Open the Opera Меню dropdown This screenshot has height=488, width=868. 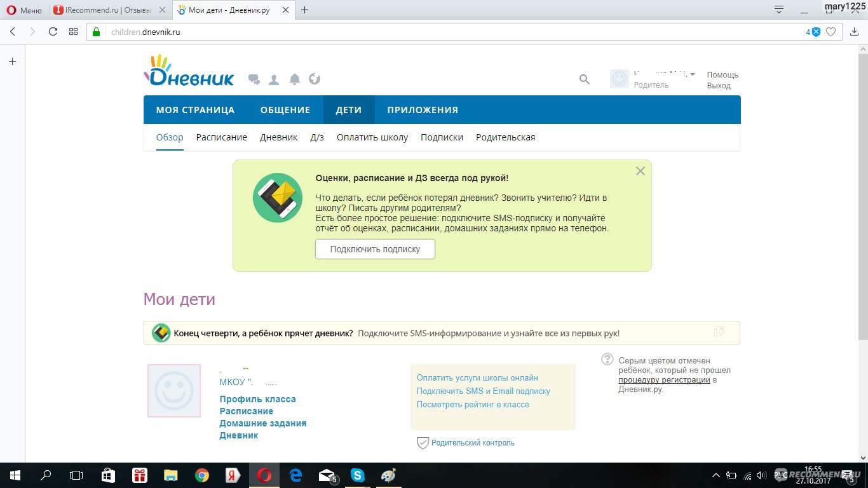click(24, 10)
